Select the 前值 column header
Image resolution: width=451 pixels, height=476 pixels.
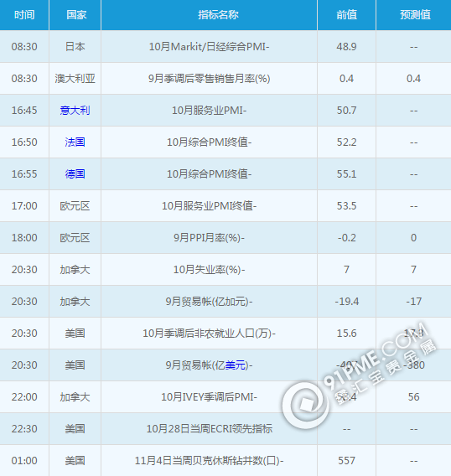(x=346, y=14)
